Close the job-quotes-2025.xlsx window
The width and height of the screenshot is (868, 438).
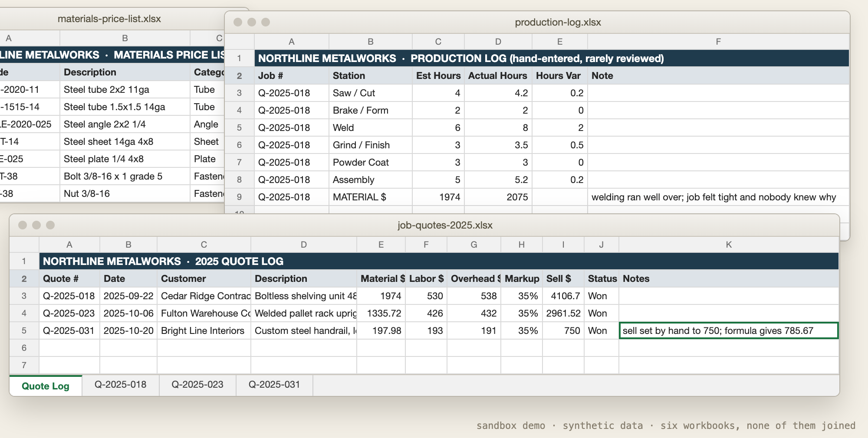23,225
